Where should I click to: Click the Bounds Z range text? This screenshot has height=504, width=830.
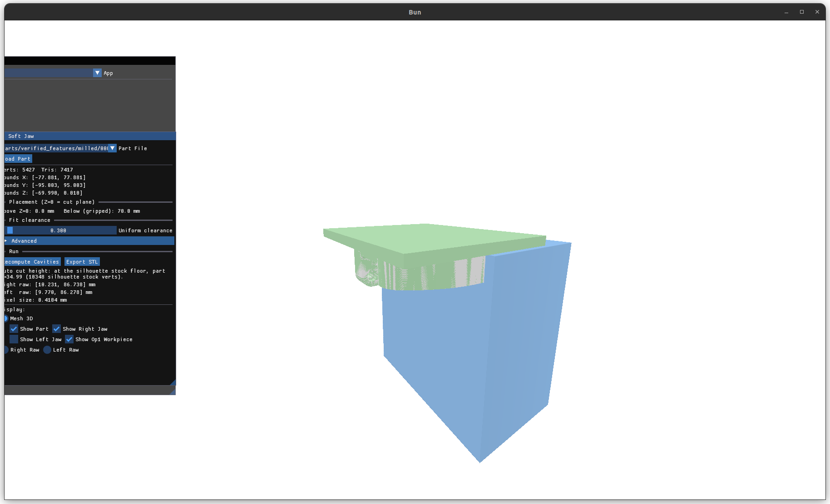click(x=44, y=193)
